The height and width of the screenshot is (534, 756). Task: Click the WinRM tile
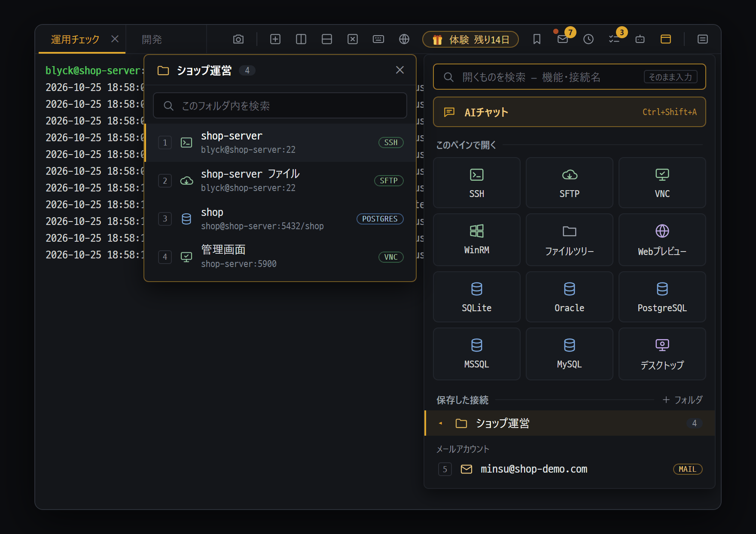pos(477,240)
